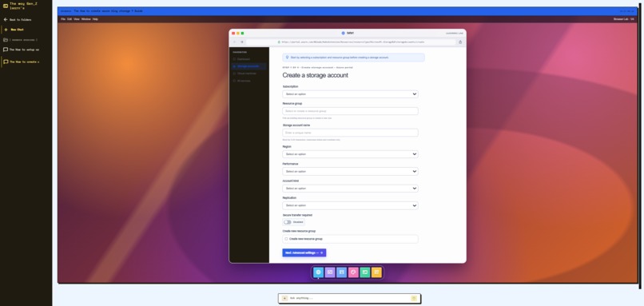The height and width of the screenshot is (306, 644).
Task: Select Storage accounts in portal sidebar
Action: tap(248, 66)
